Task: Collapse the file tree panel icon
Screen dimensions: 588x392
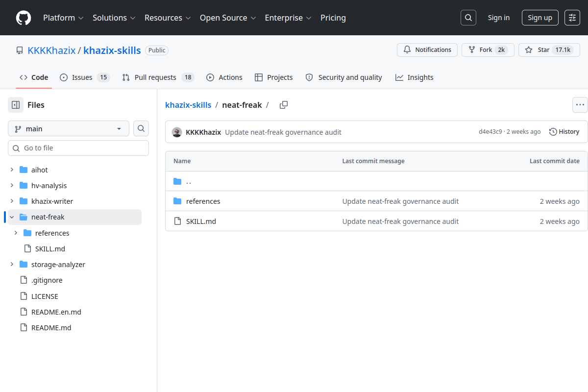Action: pos(16,105)
